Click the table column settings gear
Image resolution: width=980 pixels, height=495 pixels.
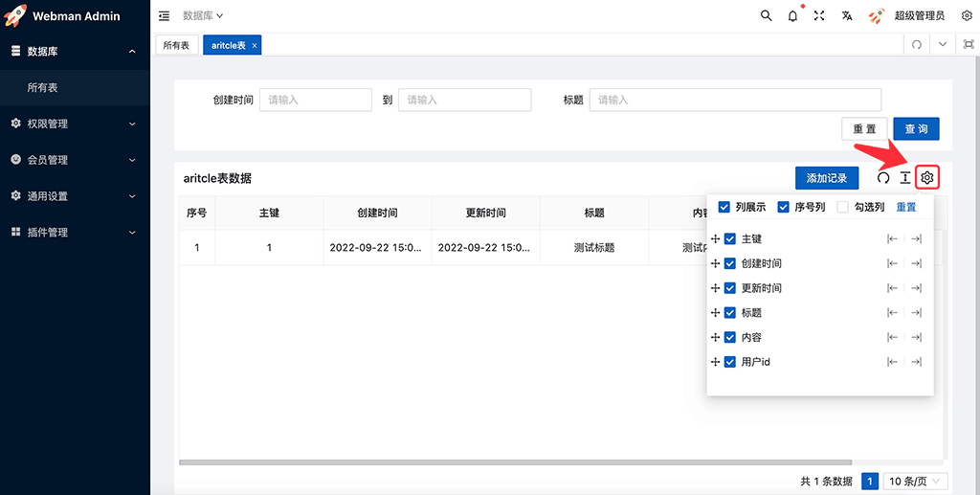(926, 177)
